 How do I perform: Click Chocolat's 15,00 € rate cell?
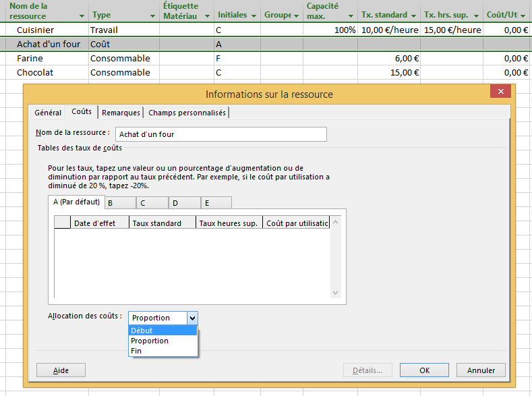tap(389, 73)
